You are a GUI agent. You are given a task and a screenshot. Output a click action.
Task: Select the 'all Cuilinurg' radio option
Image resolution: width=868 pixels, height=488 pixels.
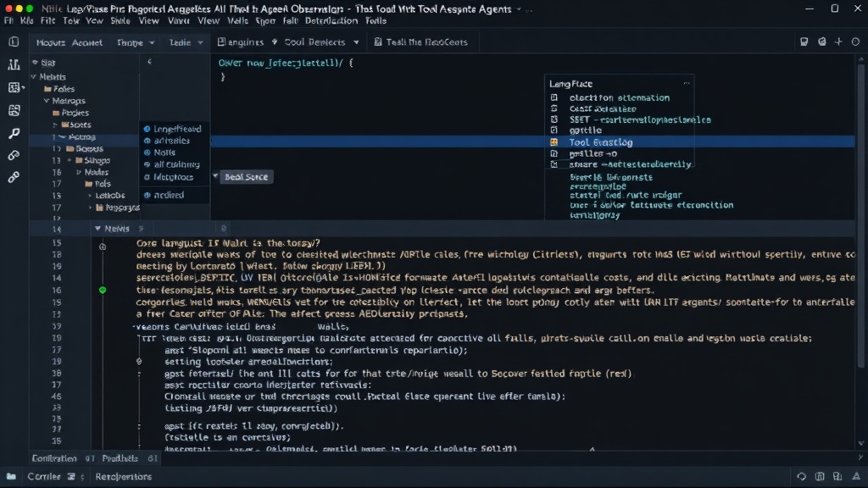(147, 164)
